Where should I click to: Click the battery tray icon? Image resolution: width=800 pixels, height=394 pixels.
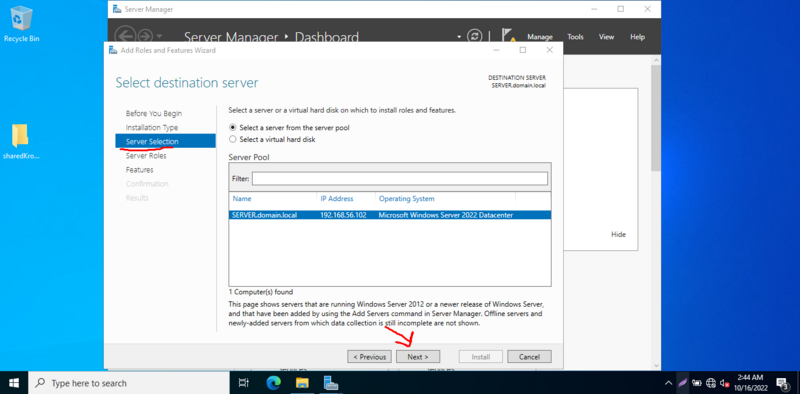pos(697,383)
